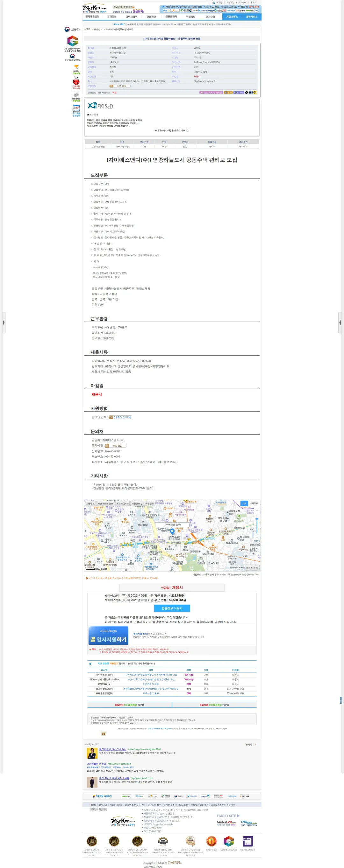The height and width of the screenshot is (868, 344).
Task: Toggle 지형정보 terrain overlay on map
Action: pyautogui.click(x=136, y=503)
